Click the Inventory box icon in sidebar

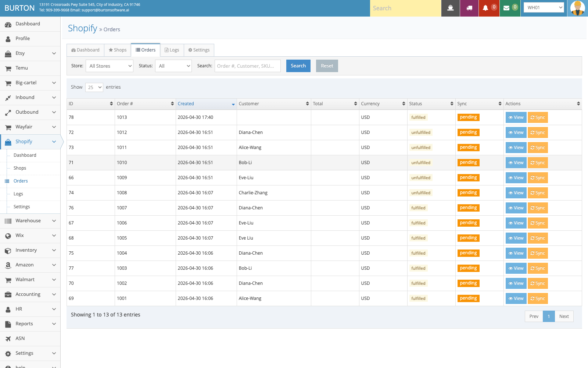pyautogui.click(x=8, y=251)
